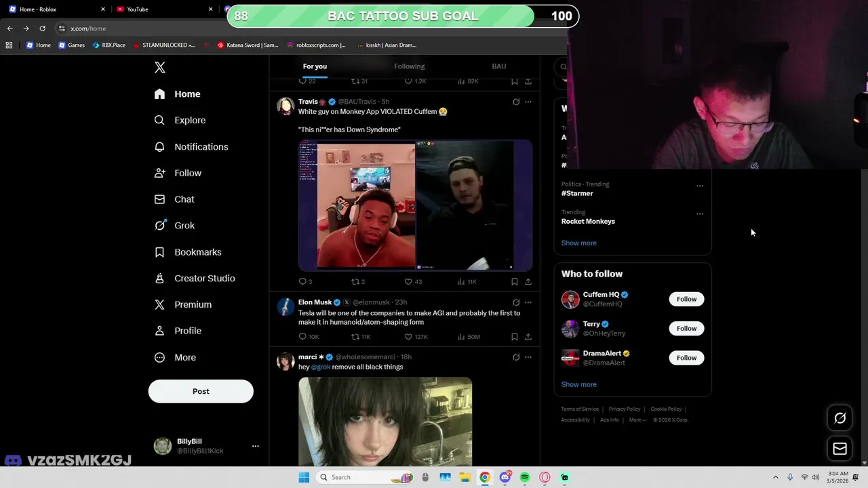Viewport: 868px width, 488px height.
Task: Click the Post button
Action: [x=201, y=391]
